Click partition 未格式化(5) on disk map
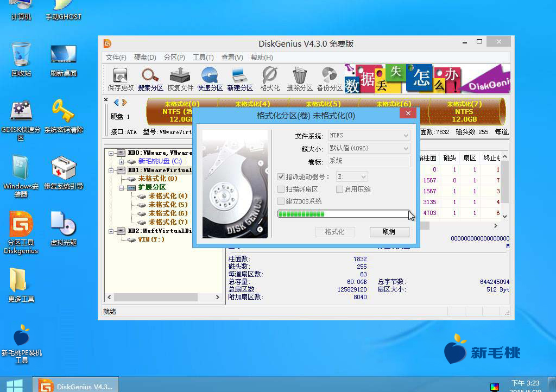The height and width of the screenshot is (392, 556). click(324, 104)
